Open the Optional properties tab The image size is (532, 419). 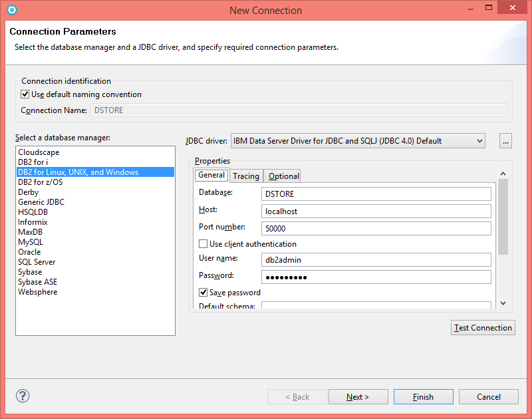pyautogui.click(x=282, y=176)
